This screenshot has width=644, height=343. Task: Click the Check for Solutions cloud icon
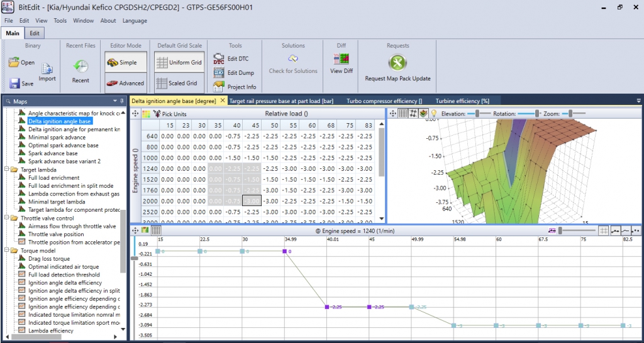293,58
